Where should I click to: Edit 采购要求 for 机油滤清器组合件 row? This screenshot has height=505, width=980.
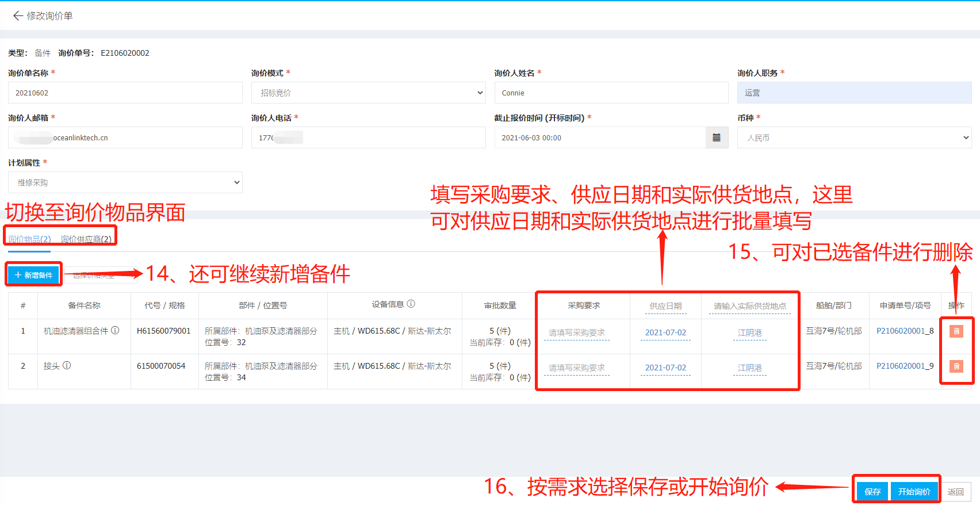pos(577,333)
